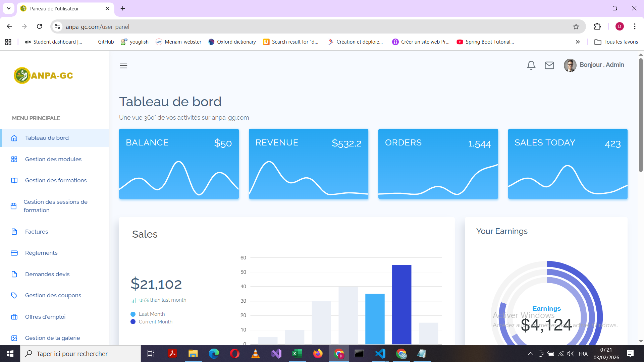Click the Gestion de la galerie image icon
Image resolution: width=644 pixels, height=362 pixels.
tap(14, 338)
